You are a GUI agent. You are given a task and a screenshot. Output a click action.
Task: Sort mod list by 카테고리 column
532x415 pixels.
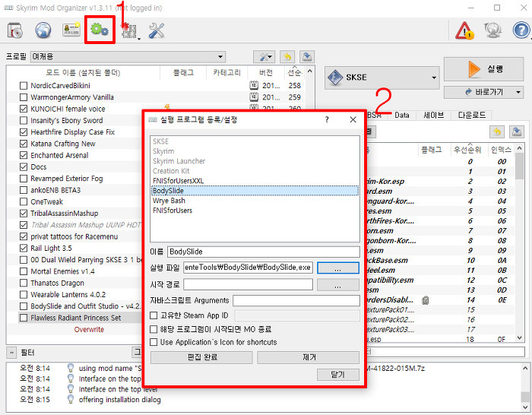[226, 72]
